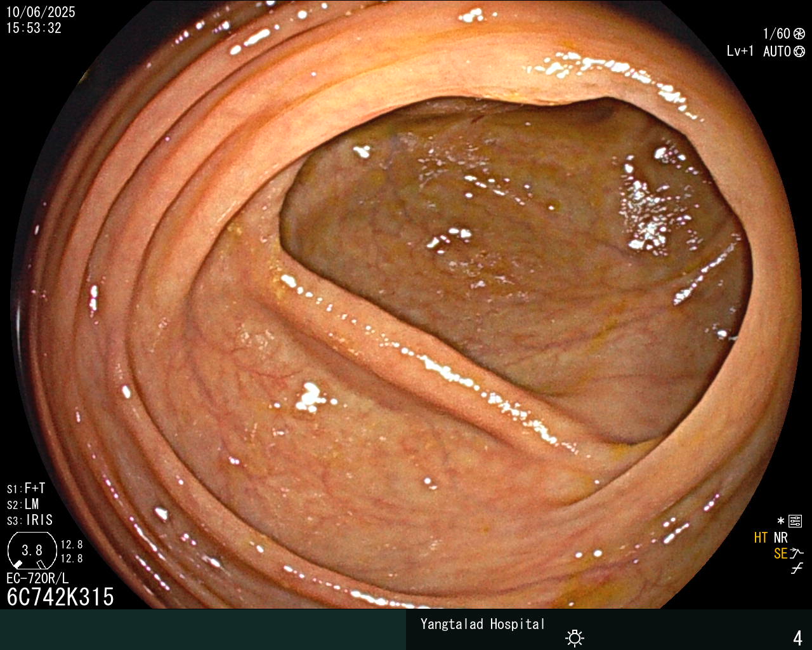This screenshot has width=812, height=650.
Task: Click the Yangtalad Hospital label
Action: [x=483, y=624]
